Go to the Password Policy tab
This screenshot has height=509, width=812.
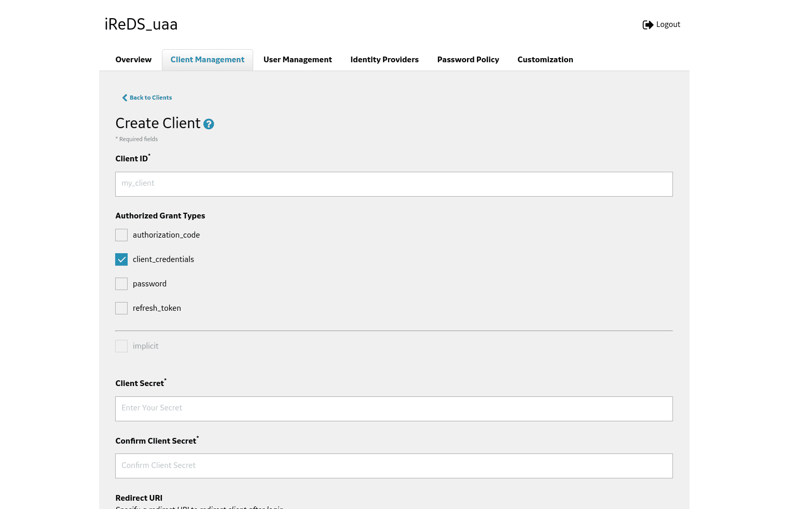point(468,60)
